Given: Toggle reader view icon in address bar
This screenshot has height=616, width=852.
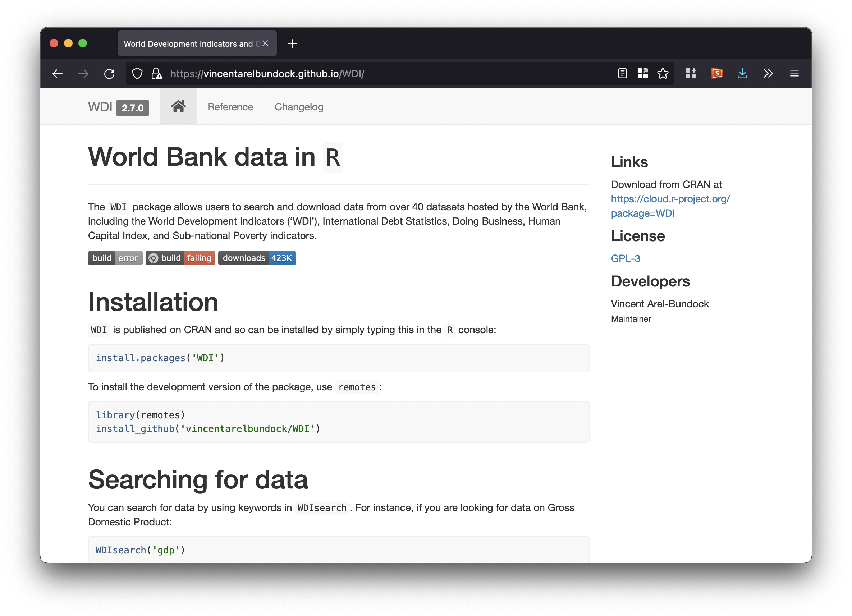Looking at the screenshot, I should click(622, 74).
